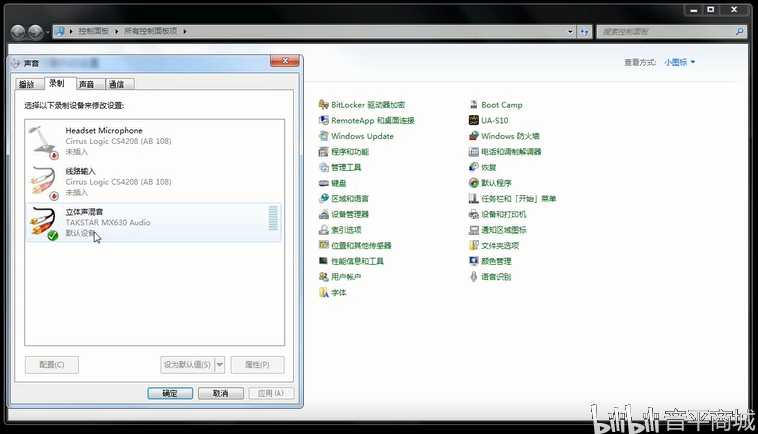Viewport: 758px width, 434px height.
Task: Expand the 设为默认值 dropdown arrow
Action: (219, 364)
